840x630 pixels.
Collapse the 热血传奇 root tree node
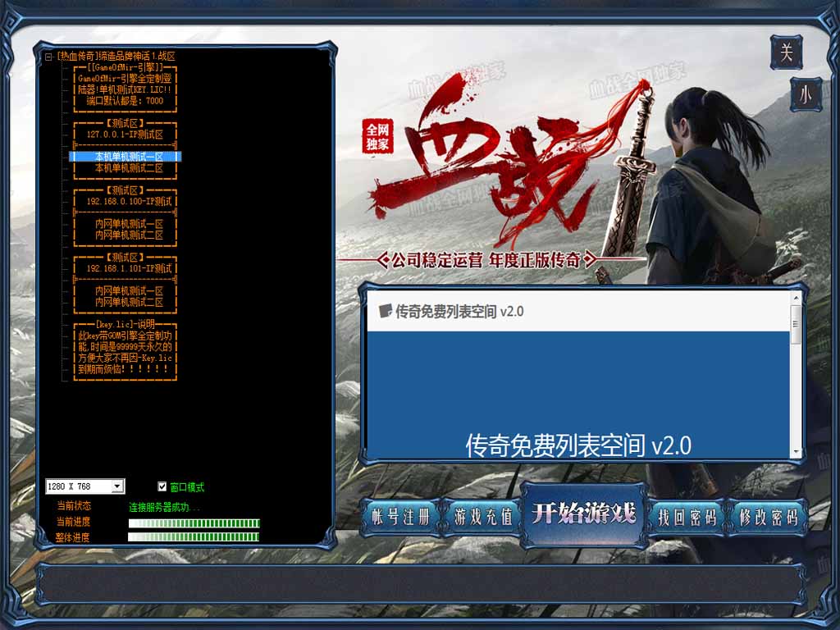(49, 57)
